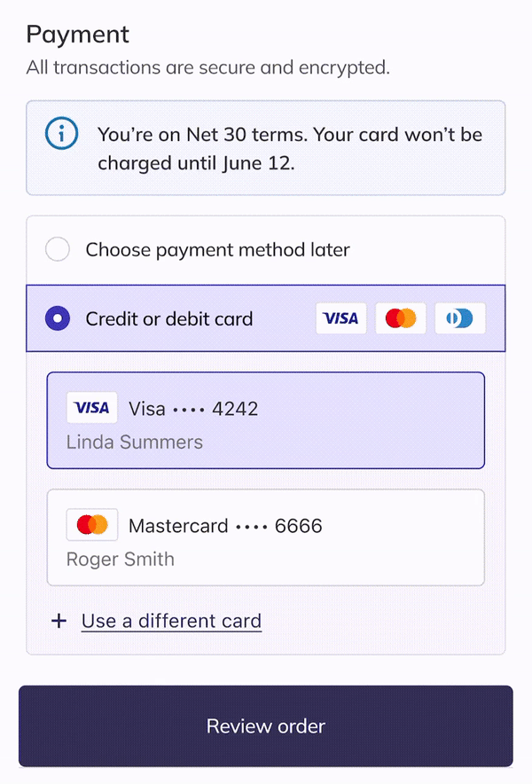Click the Diners Club logo in the header

[x=460, y=318]
